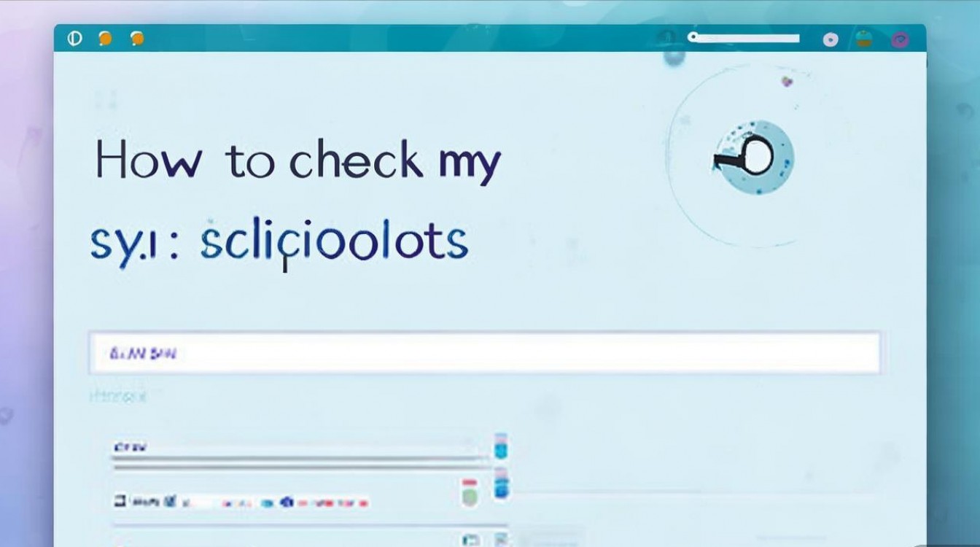Click the blue cylinder icon beside first list row
Viewport: 980px width, 547px height.
coord(501,446)
